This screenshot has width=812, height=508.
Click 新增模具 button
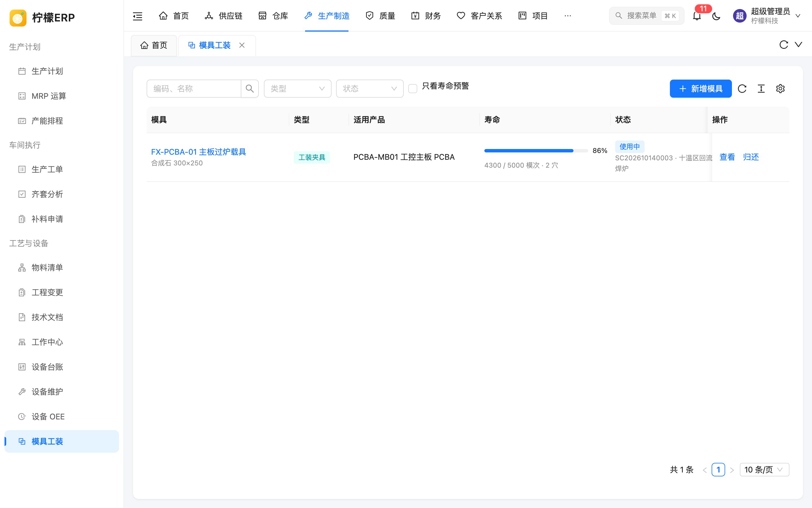click(x=701, y=89)
